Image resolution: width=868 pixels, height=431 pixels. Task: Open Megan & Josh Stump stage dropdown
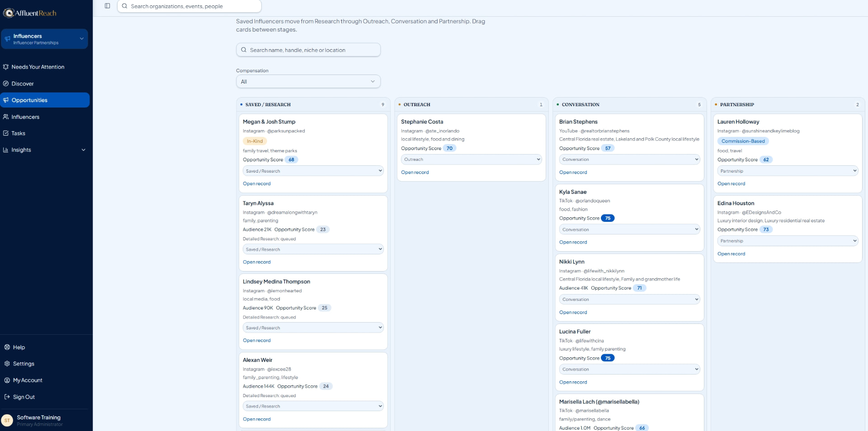point(313,171)
